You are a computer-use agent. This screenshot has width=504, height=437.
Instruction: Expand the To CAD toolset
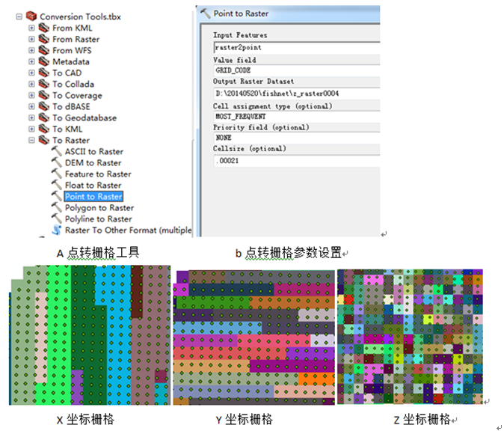click(31, 73)
